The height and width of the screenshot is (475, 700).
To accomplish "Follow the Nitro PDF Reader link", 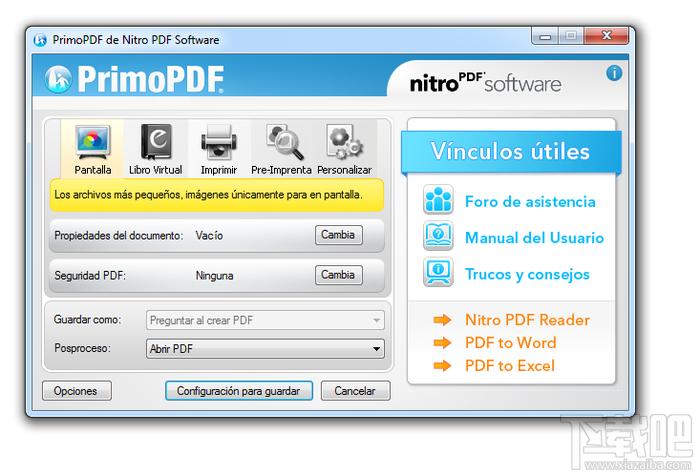I will (527, 320).
